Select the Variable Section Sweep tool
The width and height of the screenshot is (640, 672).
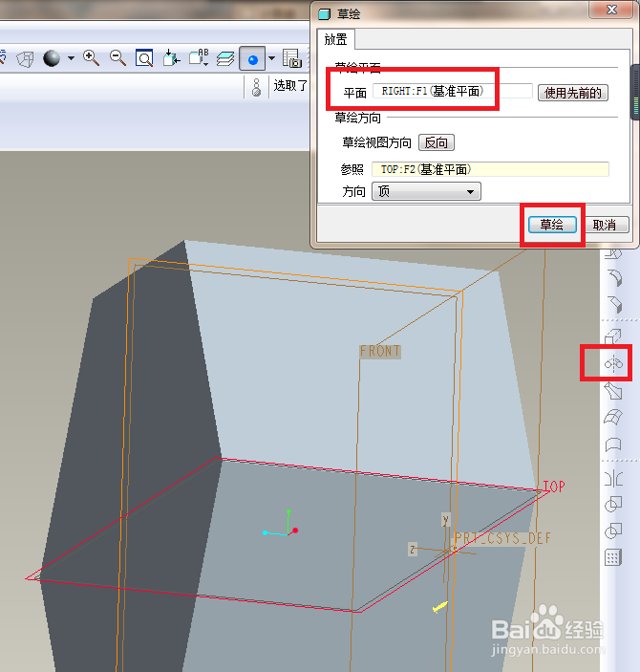(x=613, y=391)
